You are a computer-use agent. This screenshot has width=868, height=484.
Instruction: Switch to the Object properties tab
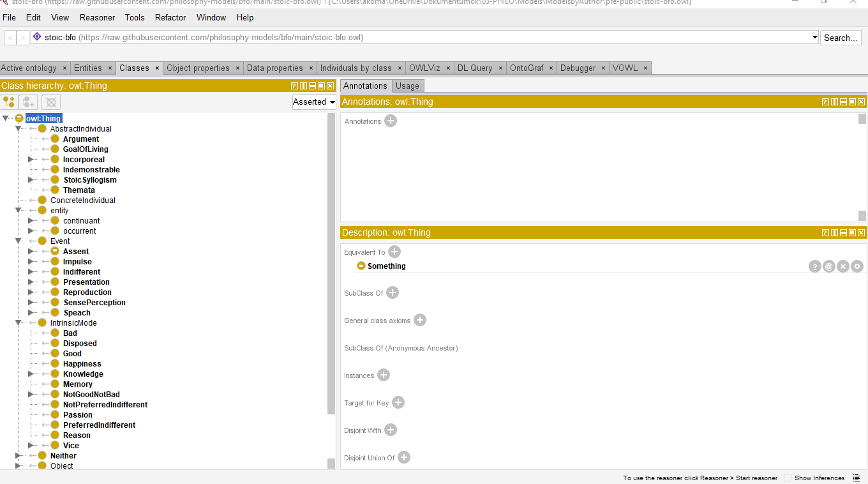pyautogui.click(x=198, y=68)
